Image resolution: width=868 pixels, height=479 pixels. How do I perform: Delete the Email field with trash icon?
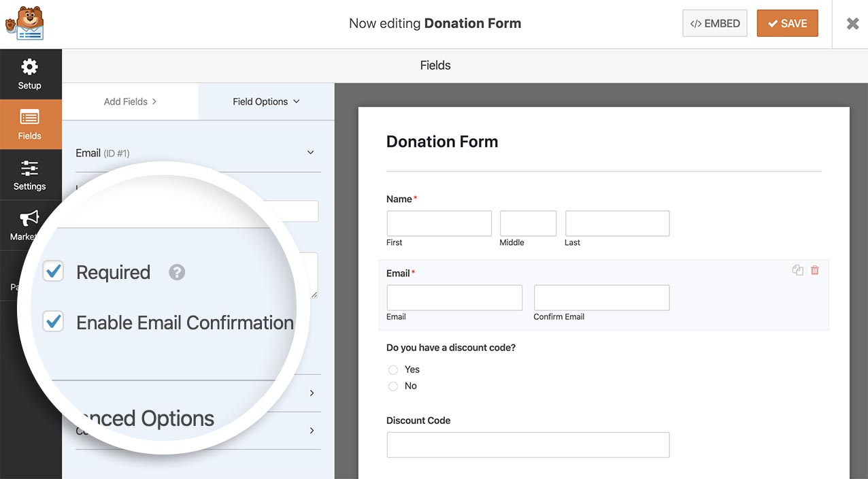(x=815, y=270)
